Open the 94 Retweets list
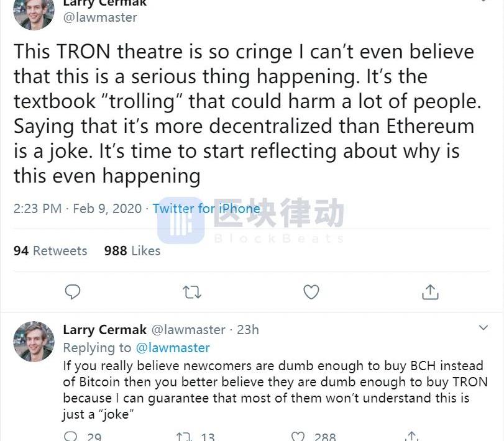 click(x=50, y=251)
